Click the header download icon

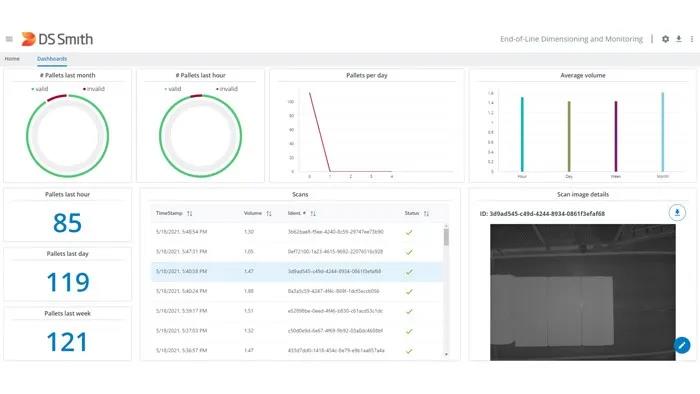point(679,39)
